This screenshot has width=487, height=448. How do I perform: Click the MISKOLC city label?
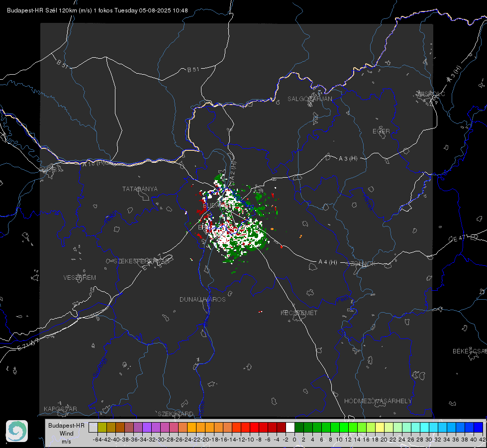[x=431, y=94]
